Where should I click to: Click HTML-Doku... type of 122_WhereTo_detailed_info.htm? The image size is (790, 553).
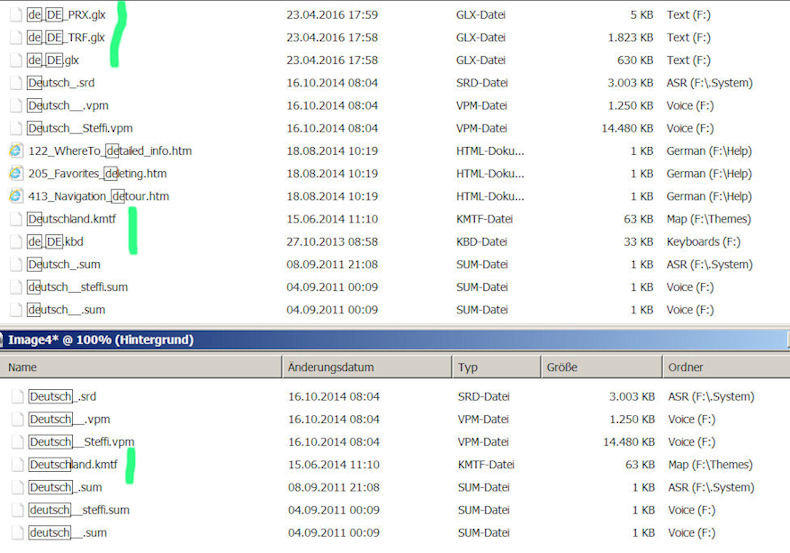tap(490, 151)
